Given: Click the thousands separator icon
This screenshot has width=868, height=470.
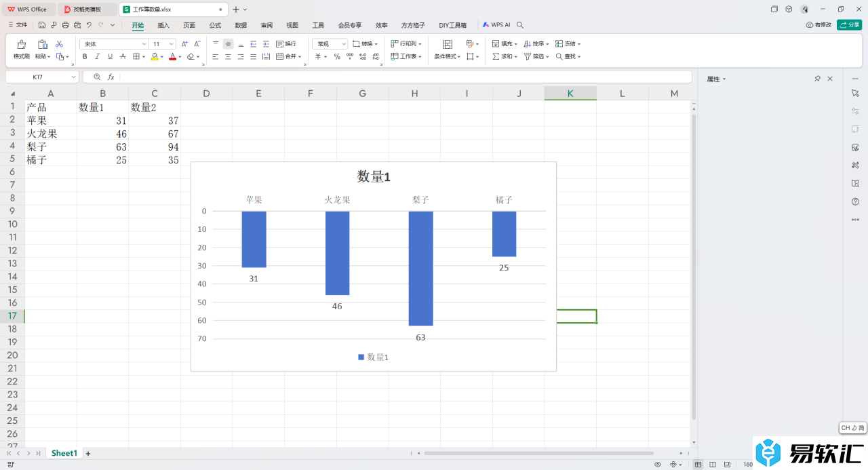Looking at the screenshot, I should 350,57.
